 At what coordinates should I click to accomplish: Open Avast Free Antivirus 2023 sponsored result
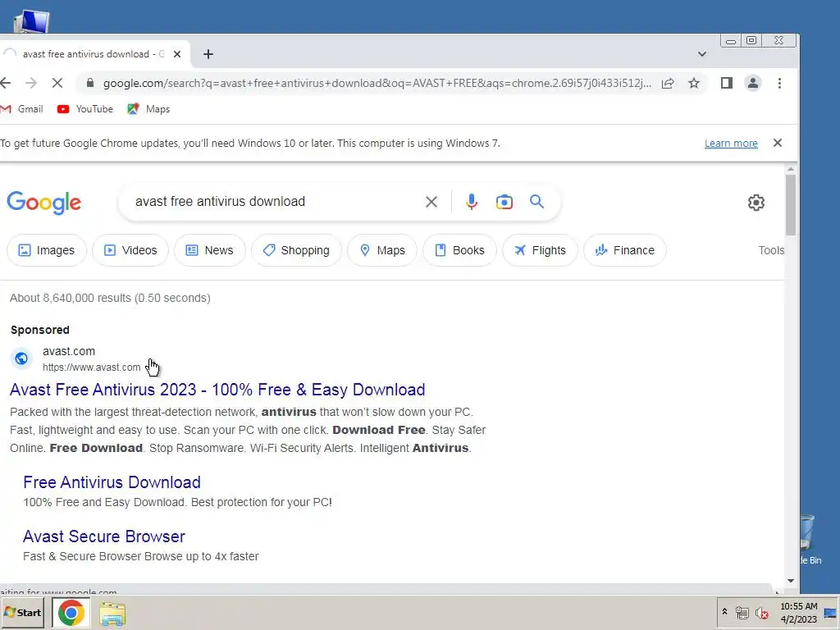tap(217, 390)
